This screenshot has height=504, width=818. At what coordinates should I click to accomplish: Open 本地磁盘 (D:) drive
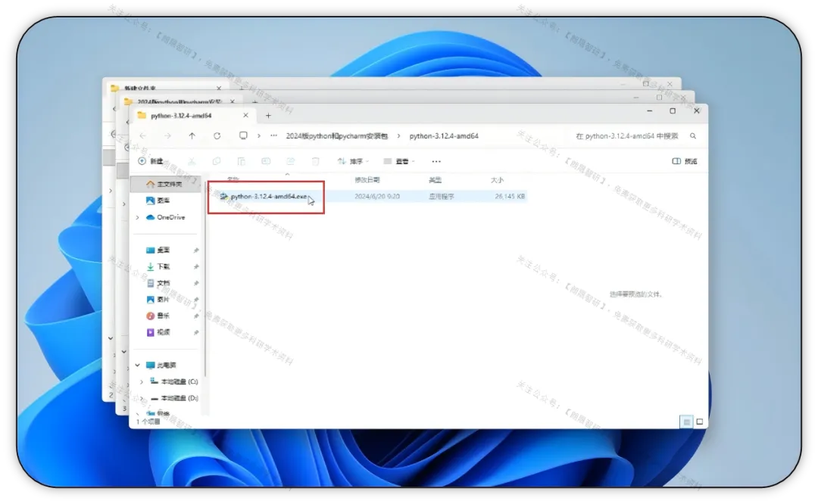click(174, 398)
